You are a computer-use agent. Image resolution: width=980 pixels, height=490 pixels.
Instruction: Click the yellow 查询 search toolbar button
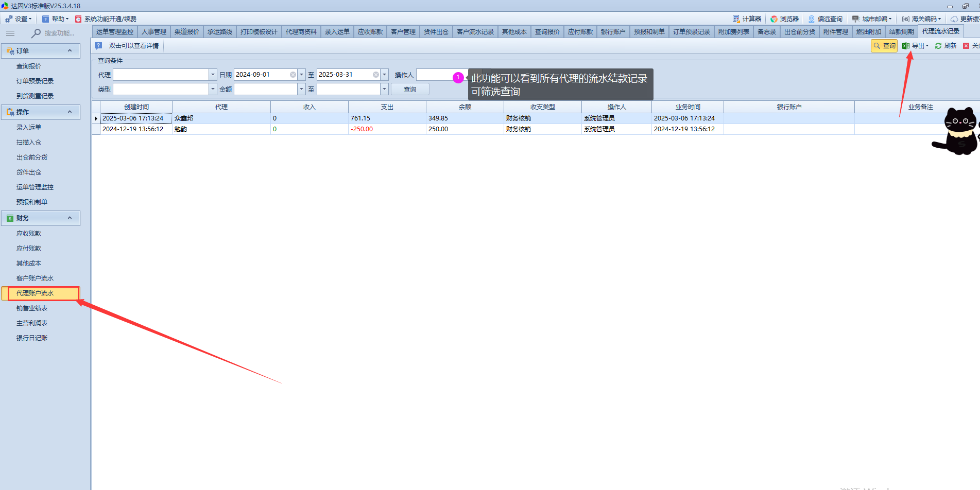coord(884,46)
